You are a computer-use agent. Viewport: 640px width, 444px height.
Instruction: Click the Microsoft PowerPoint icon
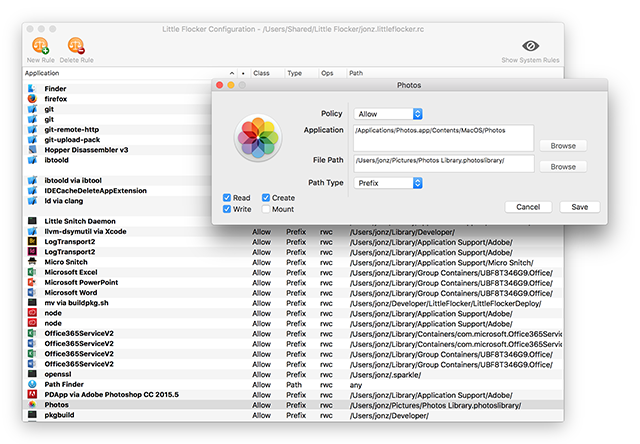click(32, 282)
